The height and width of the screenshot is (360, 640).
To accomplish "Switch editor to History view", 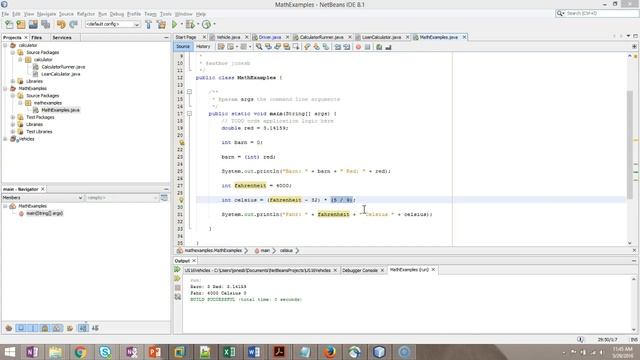I will coord(203,47).
